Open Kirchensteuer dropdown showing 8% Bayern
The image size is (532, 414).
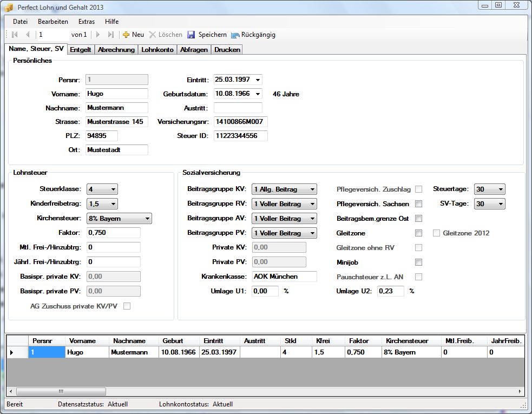[119, 218]
